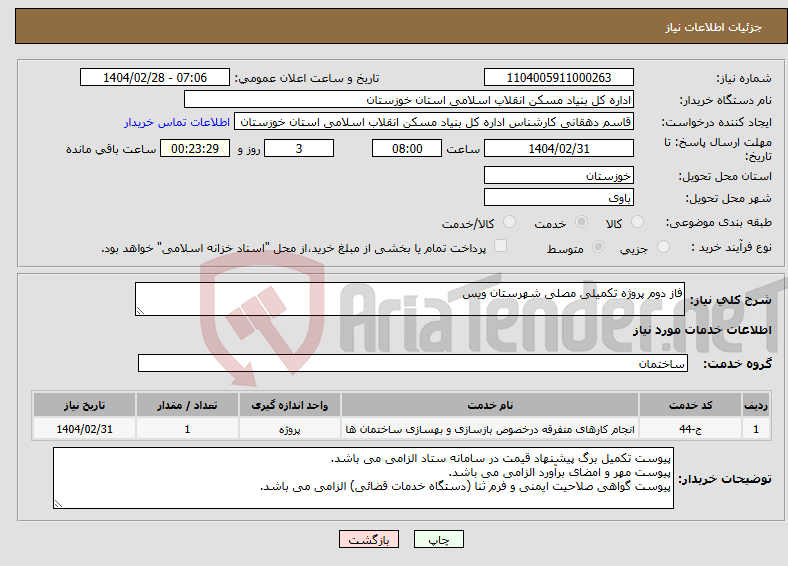Select the کالا/خدمت radio button

coord(509,222)
